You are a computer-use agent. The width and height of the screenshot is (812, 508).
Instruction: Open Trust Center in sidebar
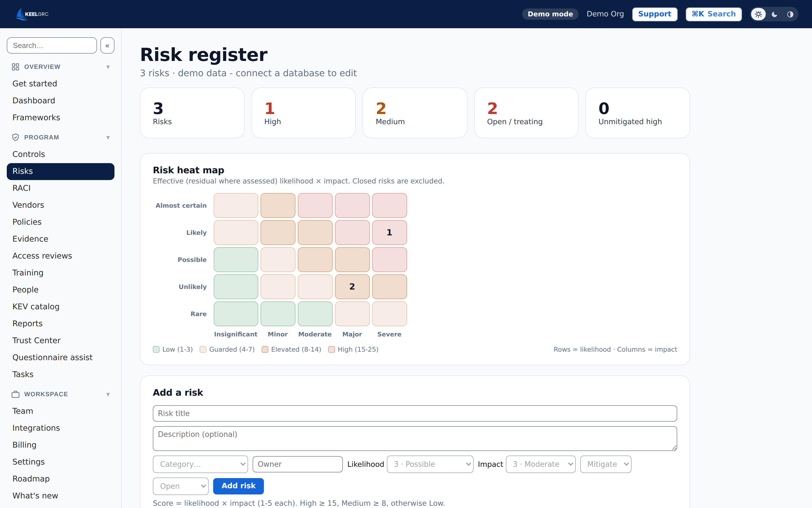click(x=60, y=341)
